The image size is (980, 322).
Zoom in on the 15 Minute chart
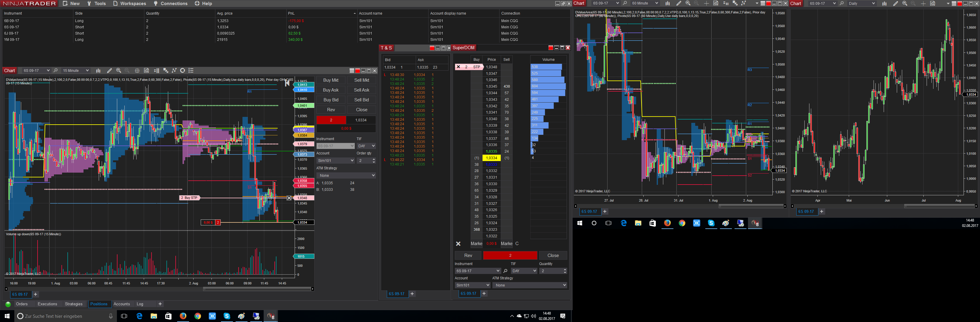[119, 70]
